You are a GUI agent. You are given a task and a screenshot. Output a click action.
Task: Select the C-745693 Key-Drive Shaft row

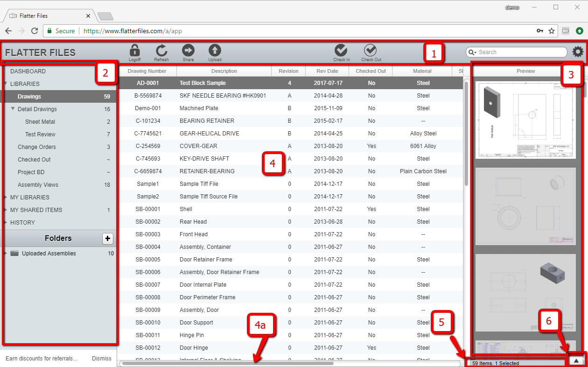click(x=291, y=159)
